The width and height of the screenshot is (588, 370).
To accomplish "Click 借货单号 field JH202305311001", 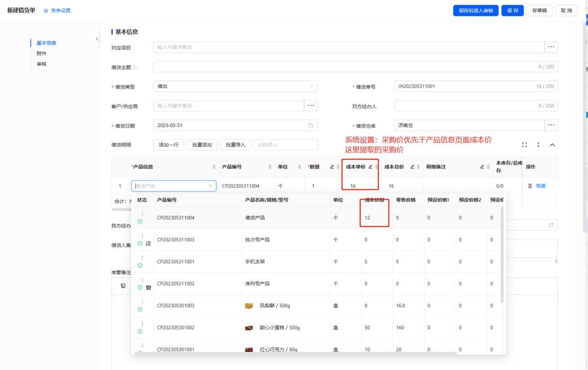I will tap(476, 86).
